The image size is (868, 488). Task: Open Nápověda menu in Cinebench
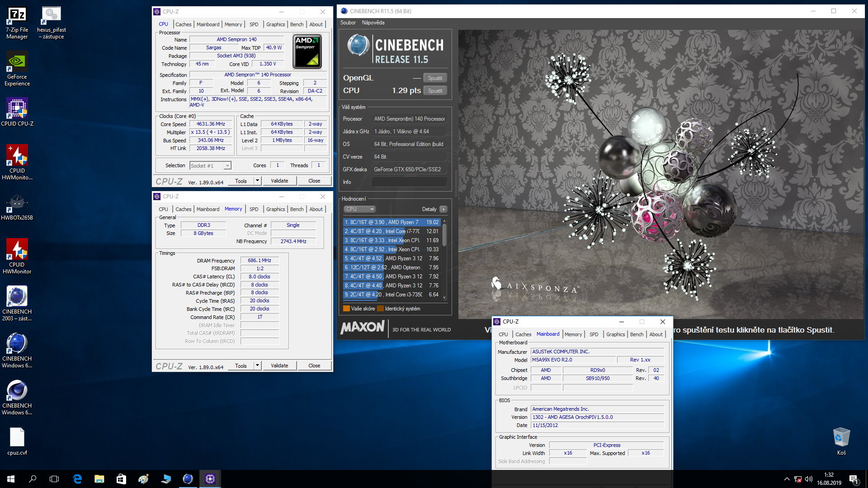[373, 23]
